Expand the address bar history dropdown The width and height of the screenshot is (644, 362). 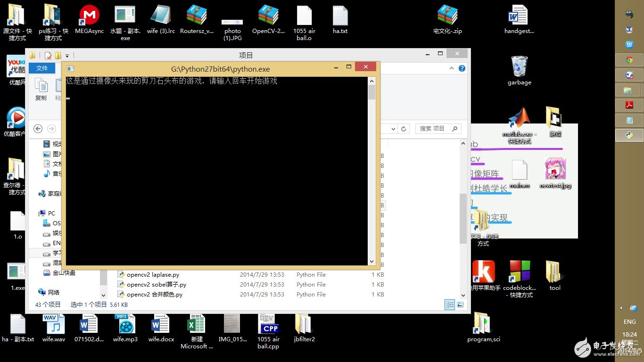pyautogui.click(x=394, y=129)
